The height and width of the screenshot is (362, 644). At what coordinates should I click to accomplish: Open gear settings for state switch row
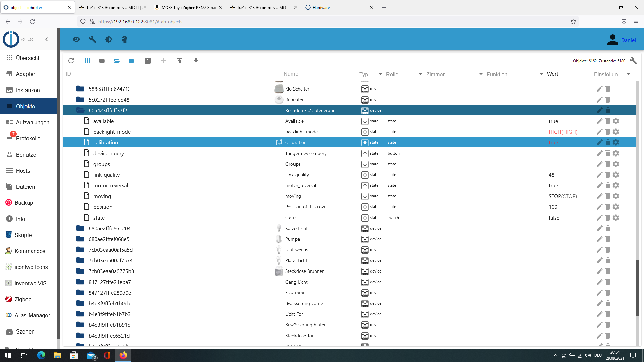point(616,218)
